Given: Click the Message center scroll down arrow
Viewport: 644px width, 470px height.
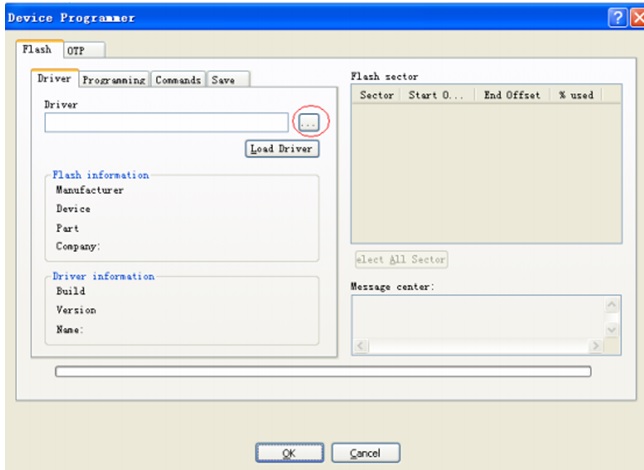Looking at the screenshot, I should [x=612, y=329].
